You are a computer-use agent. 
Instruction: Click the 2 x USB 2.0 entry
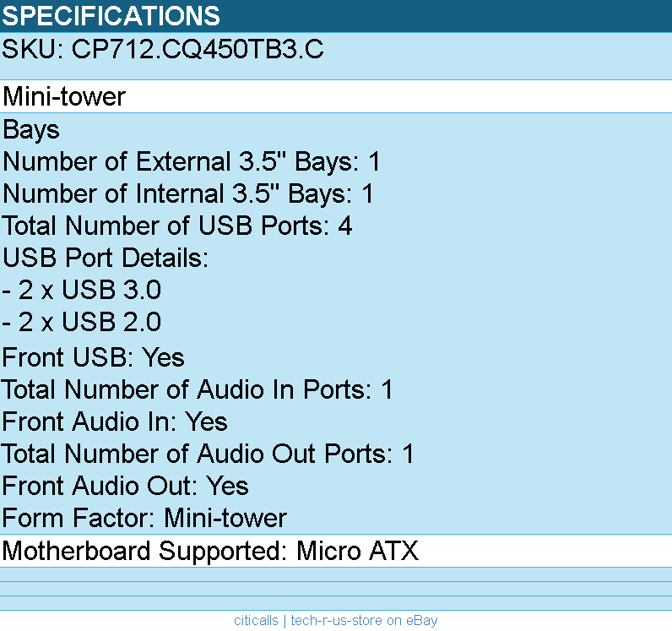click(82, 322)
